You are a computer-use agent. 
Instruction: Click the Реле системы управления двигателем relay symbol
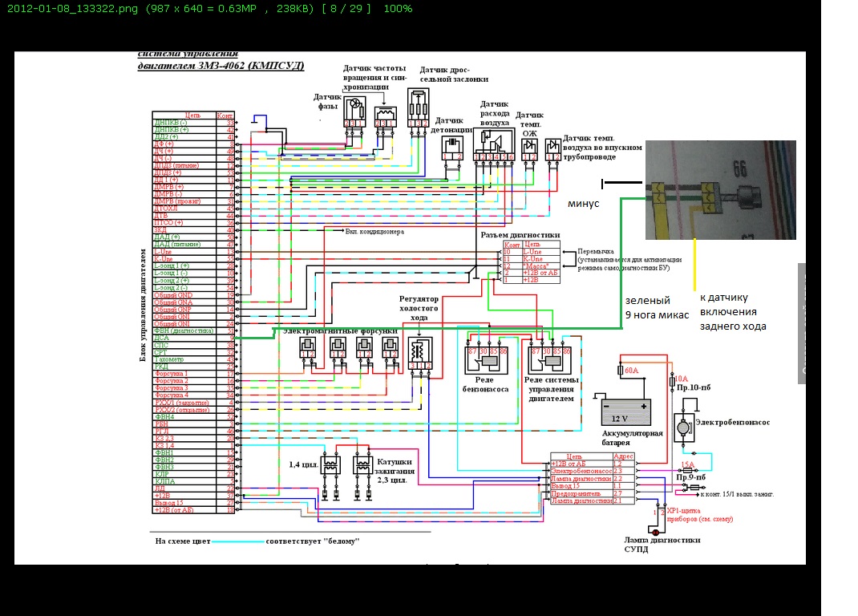[x=549, y=360]
